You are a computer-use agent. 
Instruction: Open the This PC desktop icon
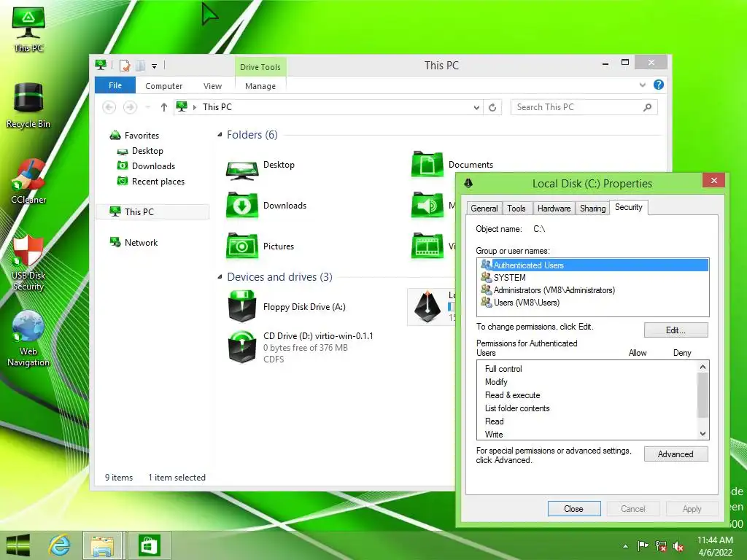click(28, 28)
